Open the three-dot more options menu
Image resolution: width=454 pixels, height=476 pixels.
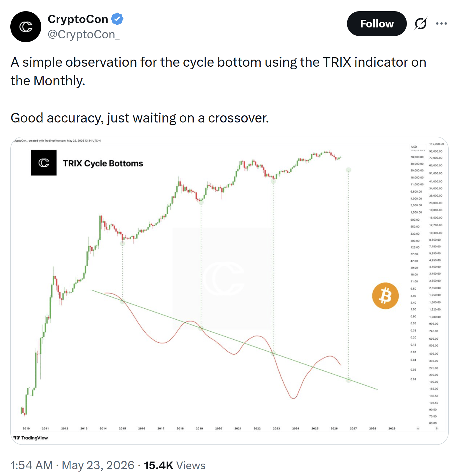click(441, 24)
